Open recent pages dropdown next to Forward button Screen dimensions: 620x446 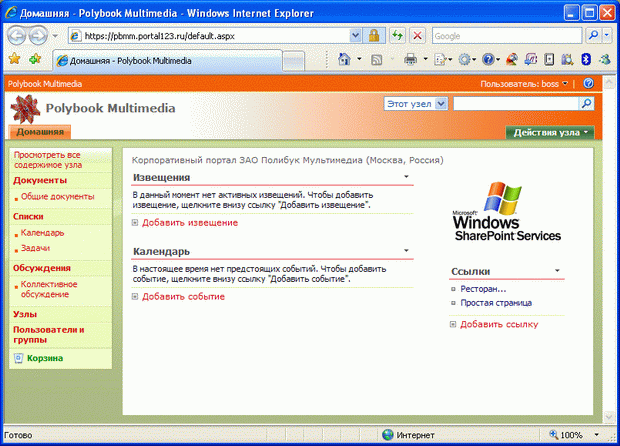click(55, 36)
